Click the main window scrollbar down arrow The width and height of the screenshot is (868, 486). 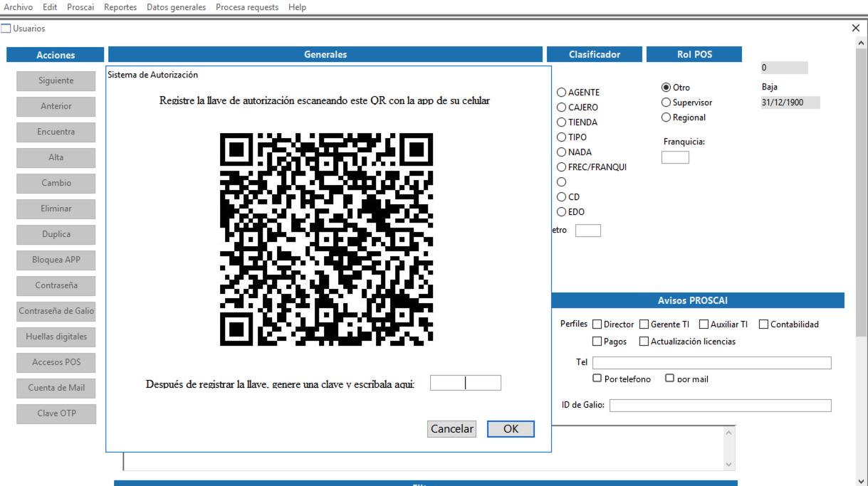pyautogui.click(x=862, y=481)
